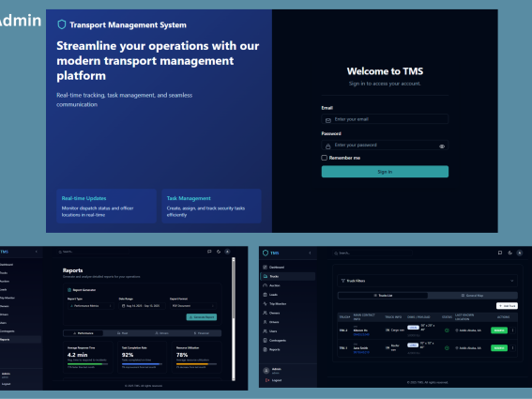The image size is (532, 399).
Task: Check the Remember me checkbox
Action: pos(324,158)
